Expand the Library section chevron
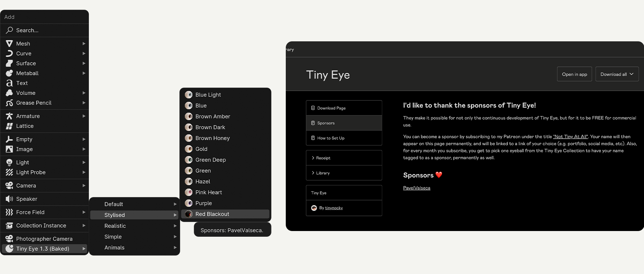The width and height of the screenshot is (644, 274). coord(313,173)
